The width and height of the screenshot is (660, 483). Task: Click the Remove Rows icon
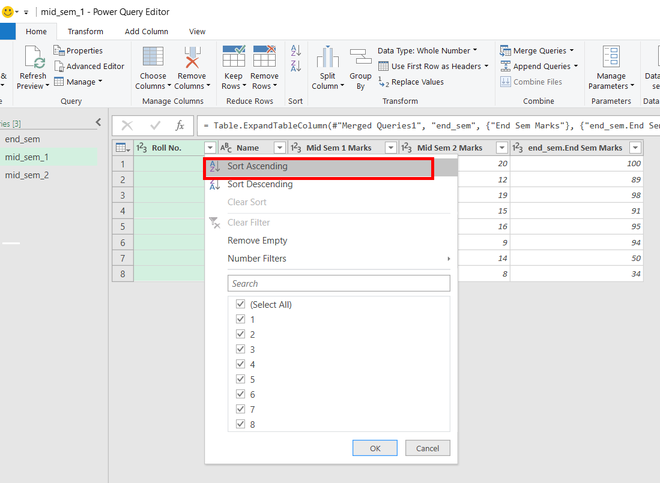tap(264, 56)
